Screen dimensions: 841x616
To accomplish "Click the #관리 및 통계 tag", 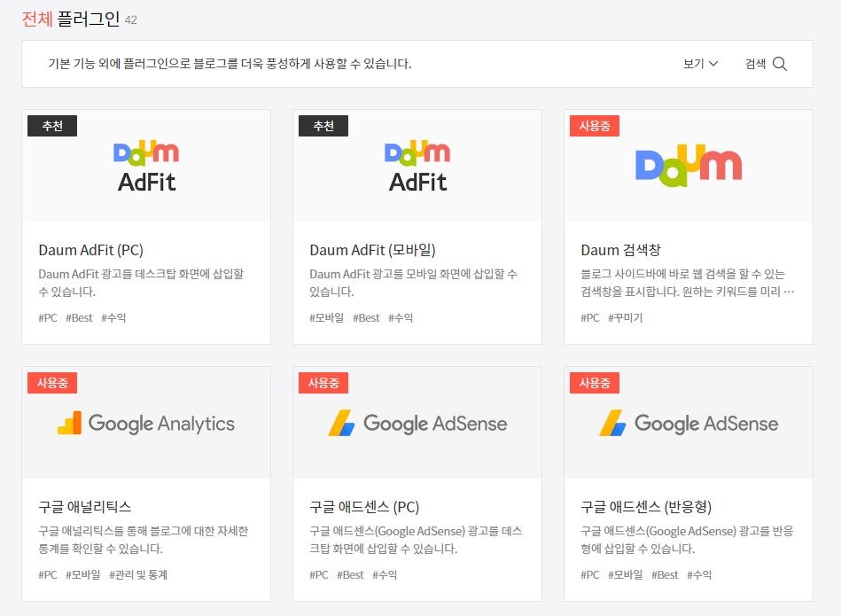I will 138,574.
